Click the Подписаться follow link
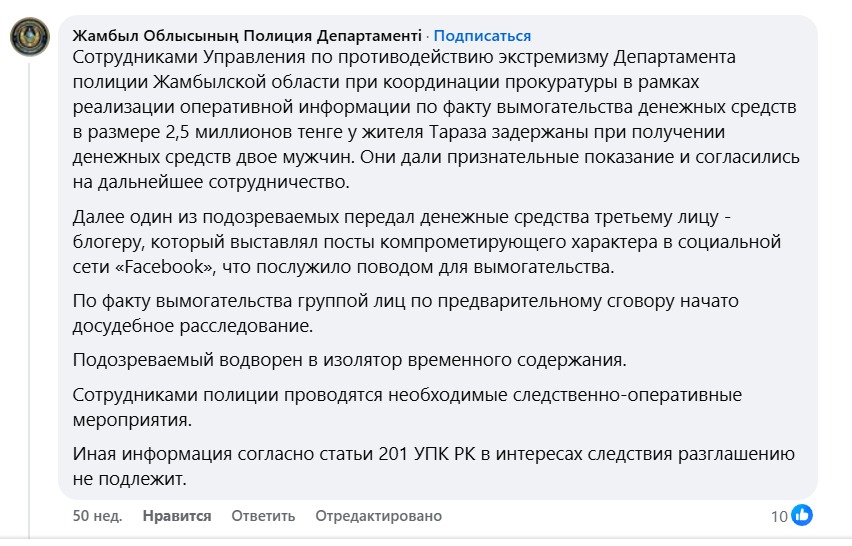 [483, 36]
